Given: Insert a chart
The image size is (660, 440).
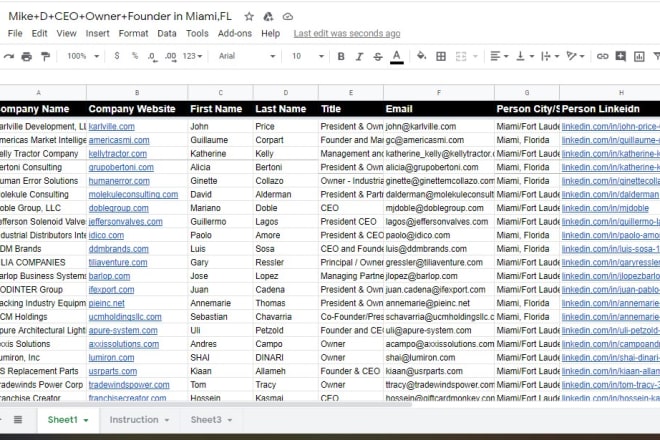Looking at the screenshot, I should click(x=639, y=56).
